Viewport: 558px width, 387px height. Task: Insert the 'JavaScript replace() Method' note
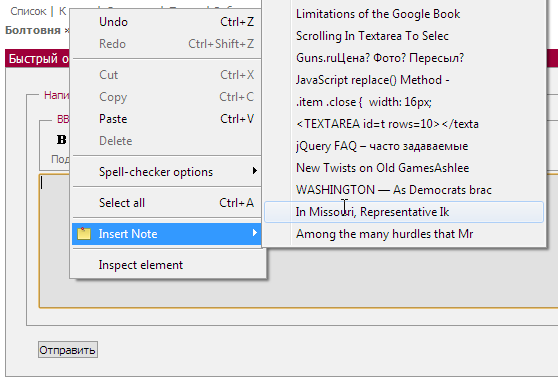(x=404, y=80)
